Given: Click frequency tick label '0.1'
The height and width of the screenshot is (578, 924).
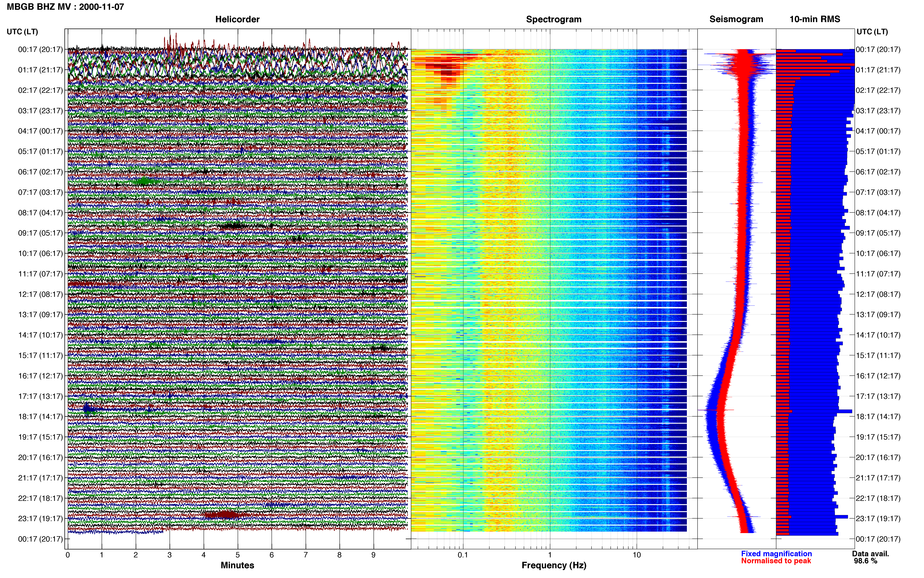Looking at the screenshot, I should (x=463, y=555).
